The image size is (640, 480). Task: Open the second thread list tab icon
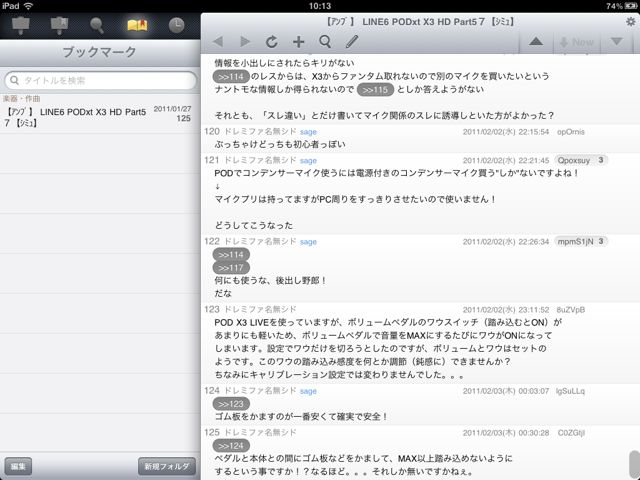coord(59,25)
